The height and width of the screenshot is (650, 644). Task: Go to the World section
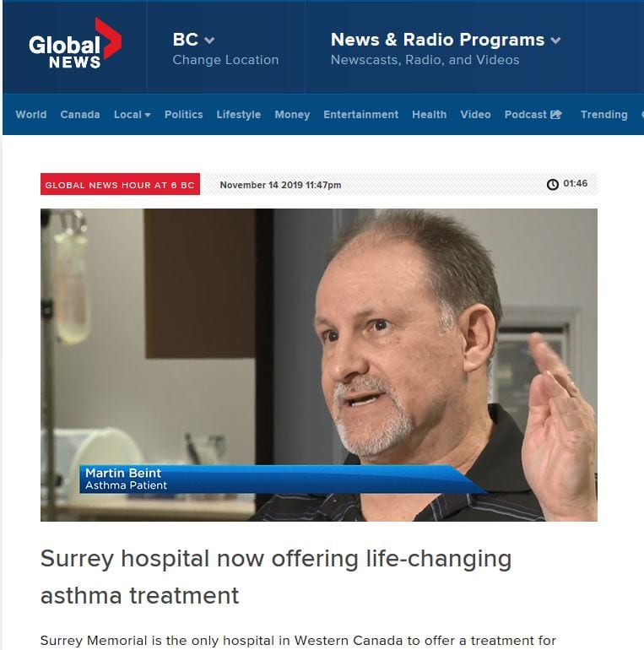tap(31, 115)
